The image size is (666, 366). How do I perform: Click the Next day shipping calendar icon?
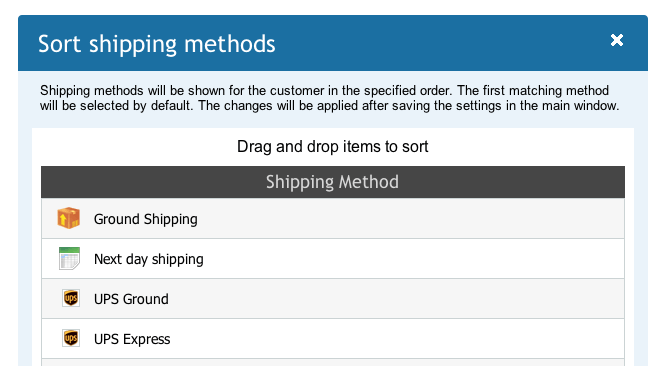69,258
